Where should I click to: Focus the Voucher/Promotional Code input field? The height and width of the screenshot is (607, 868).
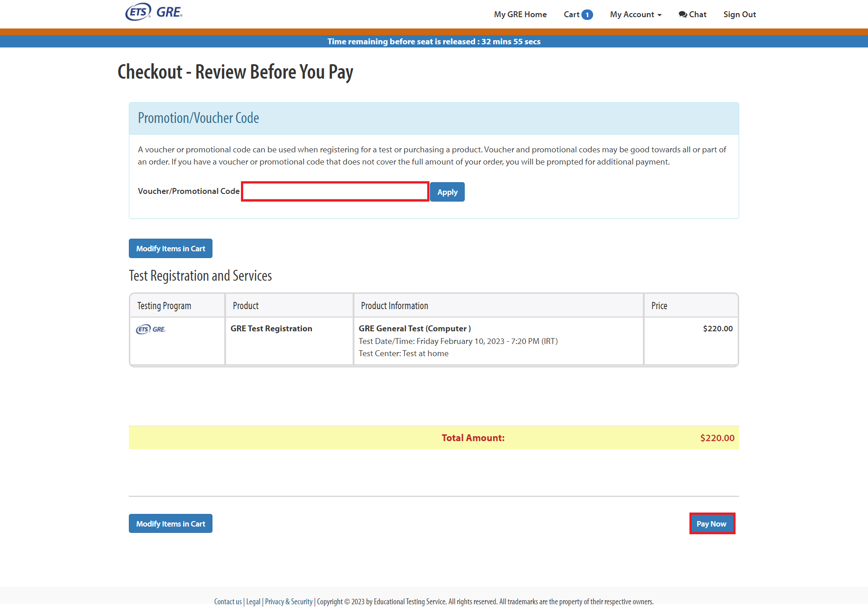(x=335, y=192)
